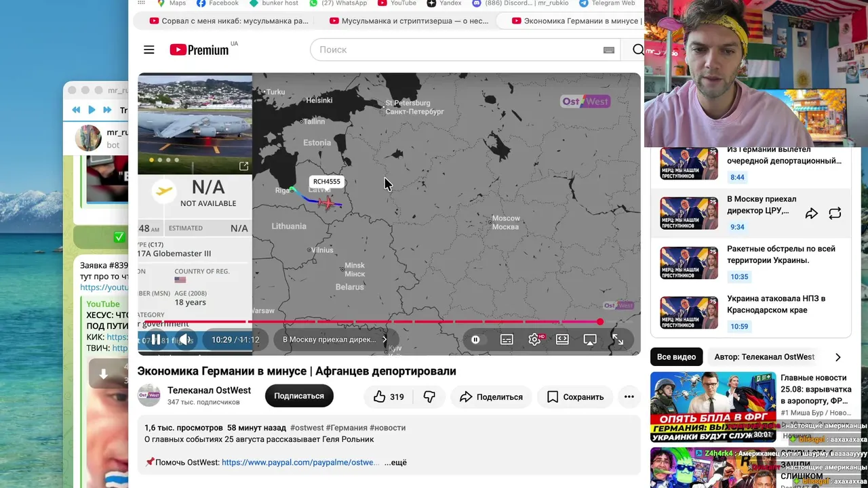Open the on-screen keyboard in search box

click(609, 50)
